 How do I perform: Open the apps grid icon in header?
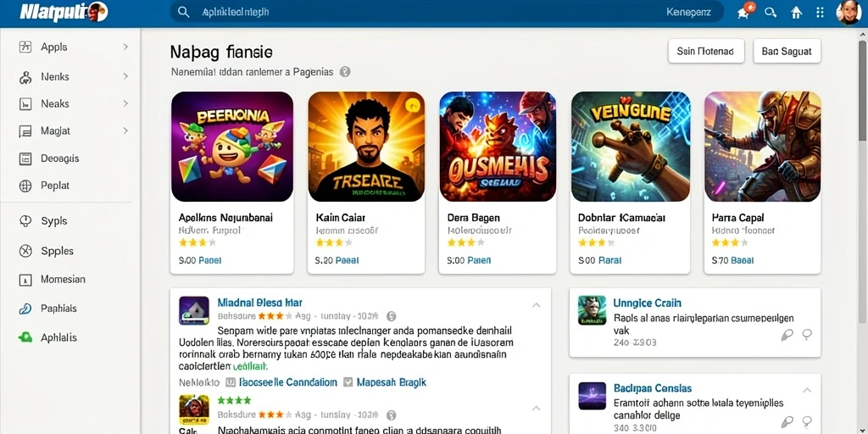click(x=821, y=12)
